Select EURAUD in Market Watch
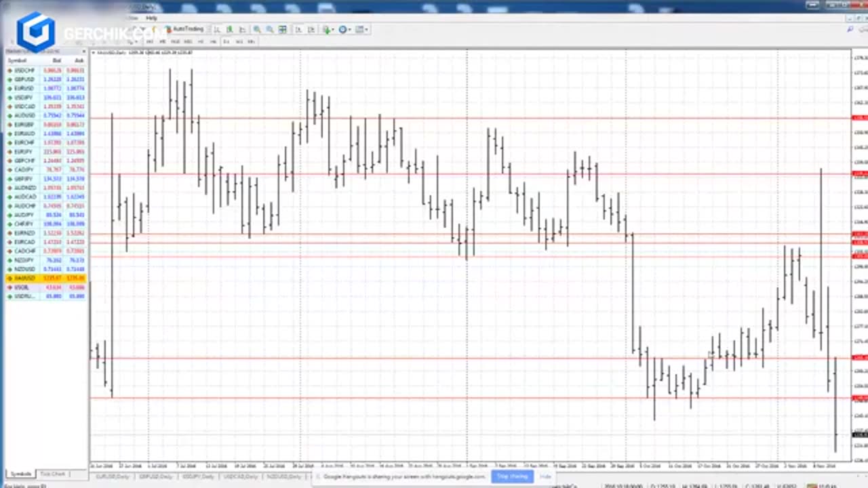Image resolution: width=868 pixels, height=488 pixels. pos(45,134)
